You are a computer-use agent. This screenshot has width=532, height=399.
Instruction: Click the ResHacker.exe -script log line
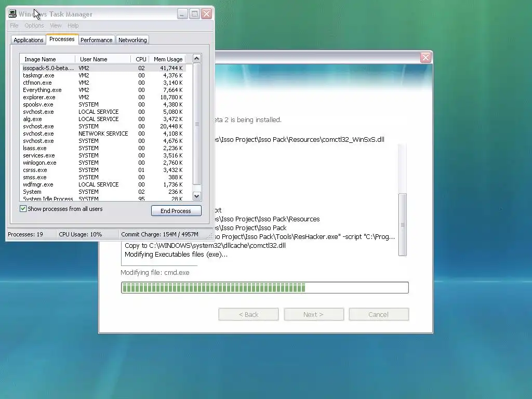(305, 236)
